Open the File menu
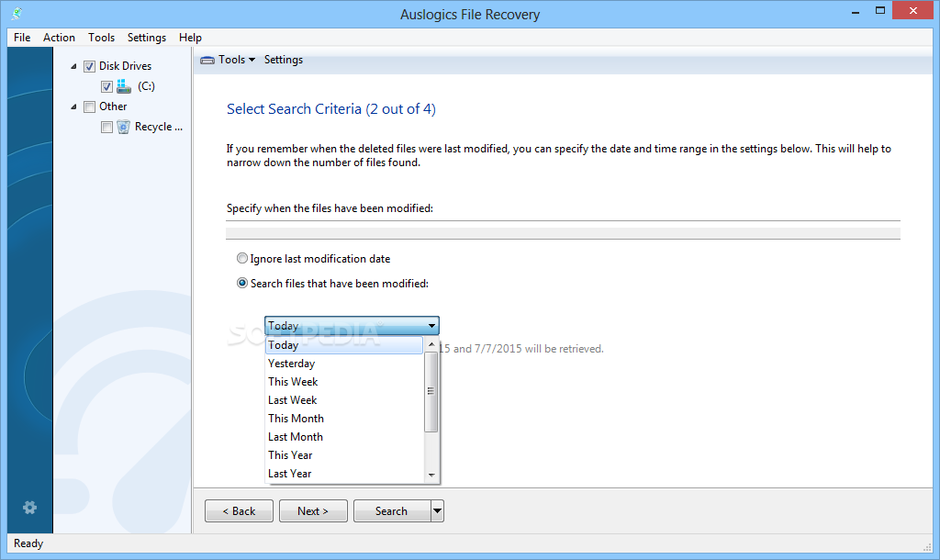The width and height of the screenshot is (940, 560). (x=22, y=37)
